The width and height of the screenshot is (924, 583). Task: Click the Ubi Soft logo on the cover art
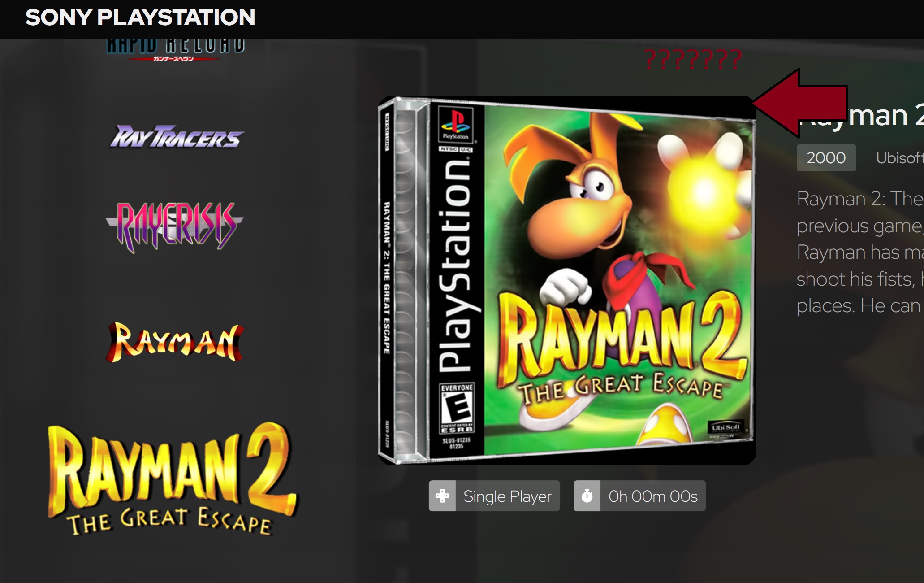726,427
